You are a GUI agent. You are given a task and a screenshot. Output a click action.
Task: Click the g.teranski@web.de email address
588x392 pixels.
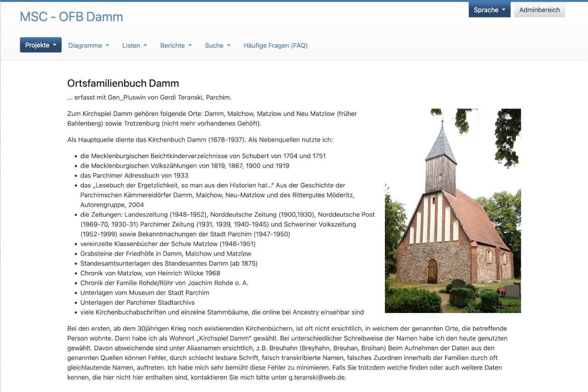point(317,377)
